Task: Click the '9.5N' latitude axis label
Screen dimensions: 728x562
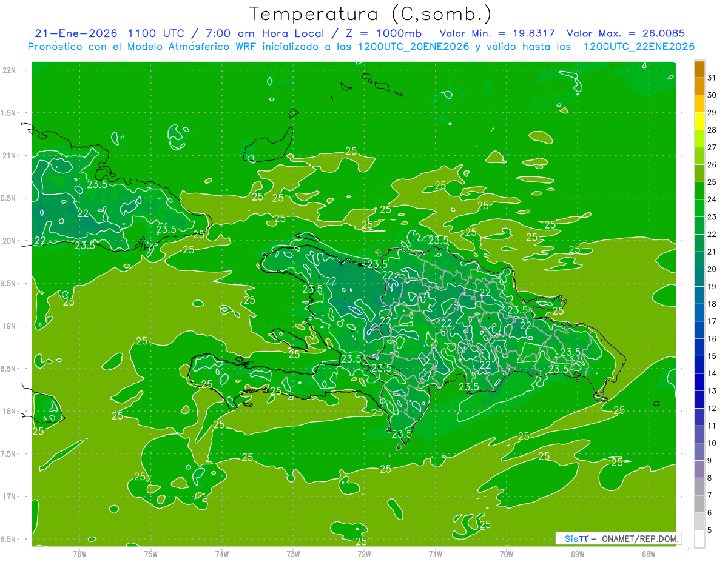Action: [9, 284]
